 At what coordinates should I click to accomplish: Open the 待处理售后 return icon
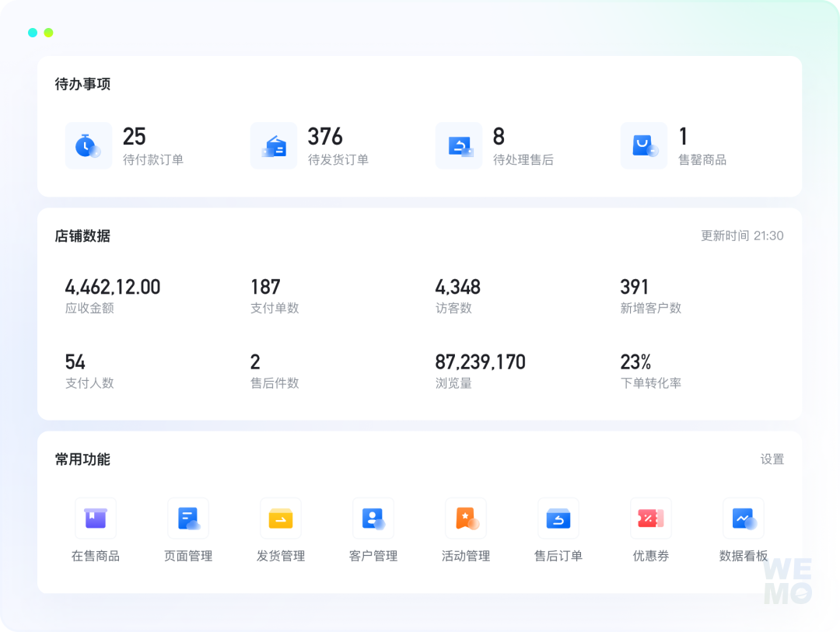point(459,145)
